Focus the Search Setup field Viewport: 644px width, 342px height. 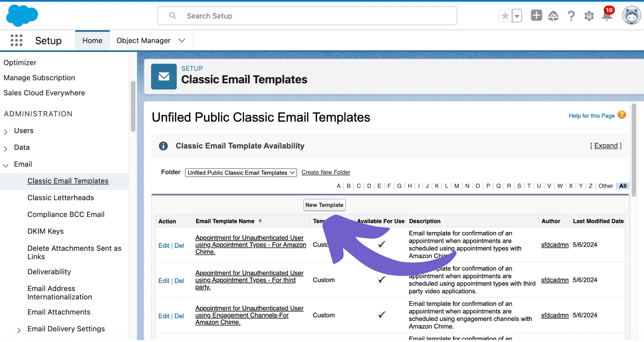307,16
